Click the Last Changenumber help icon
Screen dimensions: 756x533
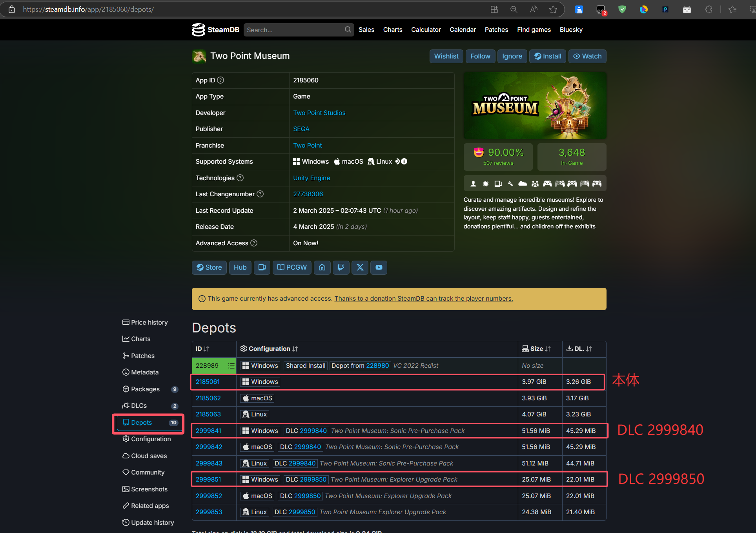(x=260, y=194)
